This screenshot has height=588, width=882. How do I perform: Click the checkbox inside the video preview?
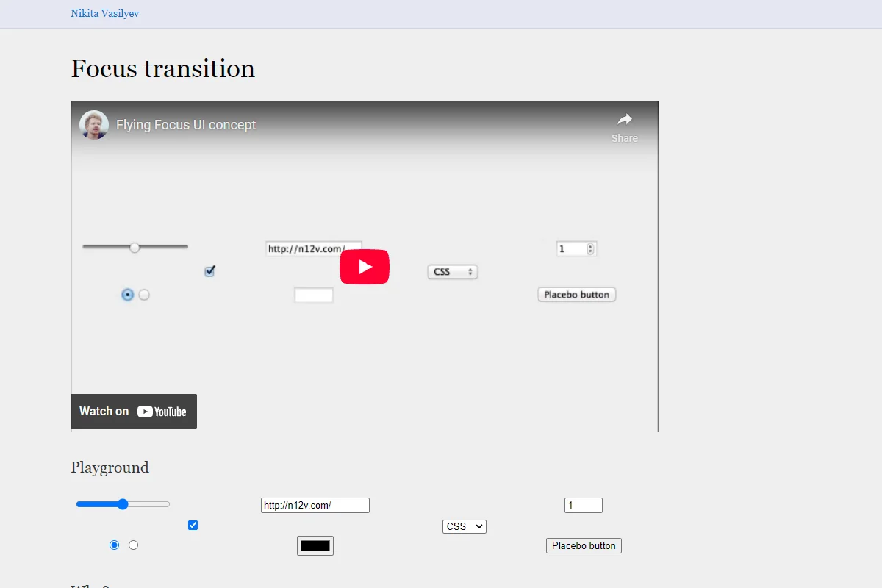[x=209, y=271]
